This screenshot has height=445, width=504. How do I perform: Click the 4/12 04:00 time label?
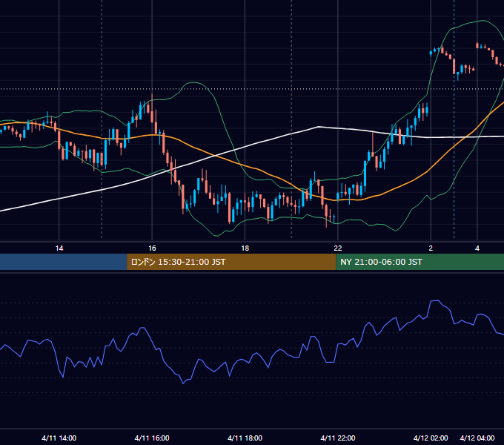(x=477, y=438)
